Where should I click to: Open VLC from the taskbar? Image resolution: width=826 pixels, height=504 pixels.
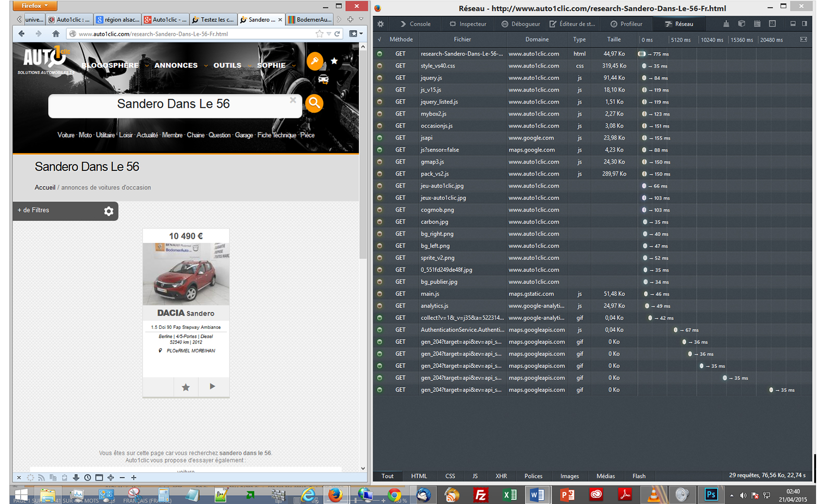tap(653, 495)
